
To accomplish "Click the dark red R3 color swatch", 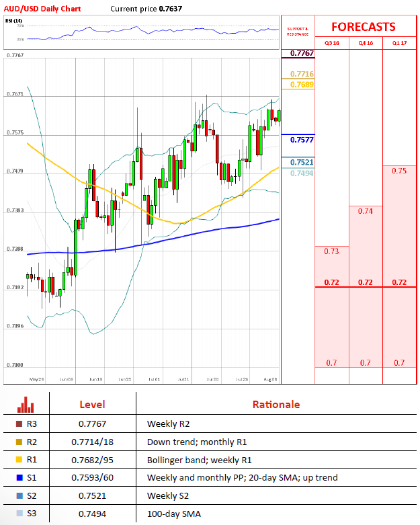I will [19, 424].
